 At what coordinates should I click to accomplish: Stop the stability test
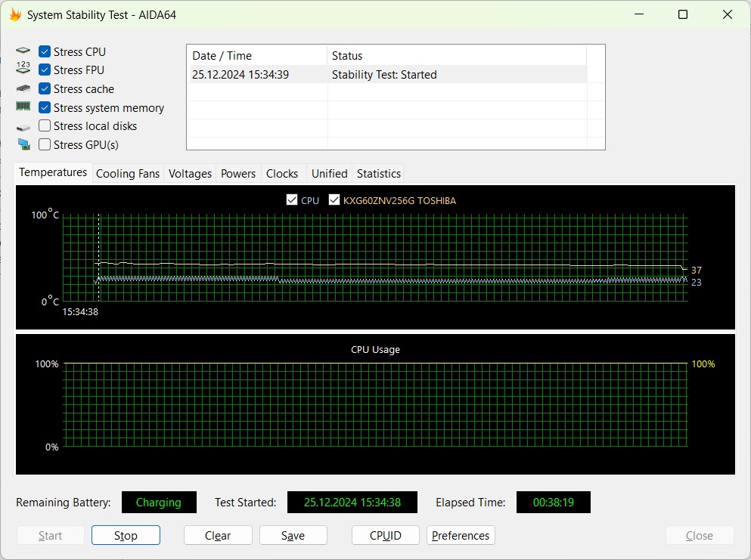coord(126,535)
